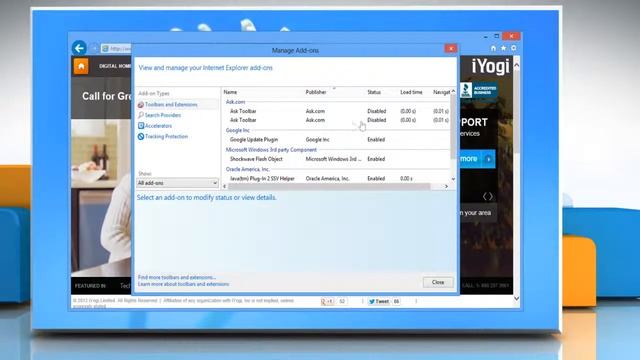Select Java Plug-In 2 SSV Helper row
The width and height of the screenshot is (640, 360).
point(337,178)
